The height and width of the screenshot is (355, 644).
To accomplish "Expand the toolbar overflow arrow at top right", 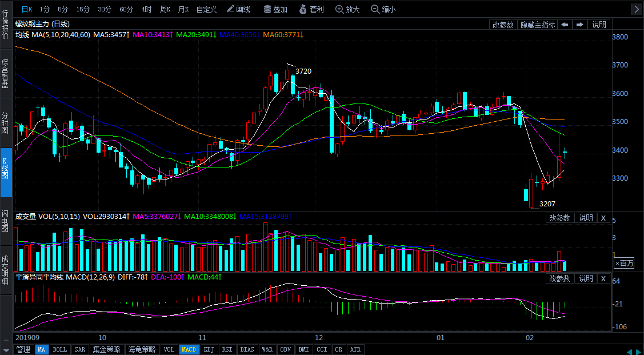I will pyautogui.click(x=637, y=9).
